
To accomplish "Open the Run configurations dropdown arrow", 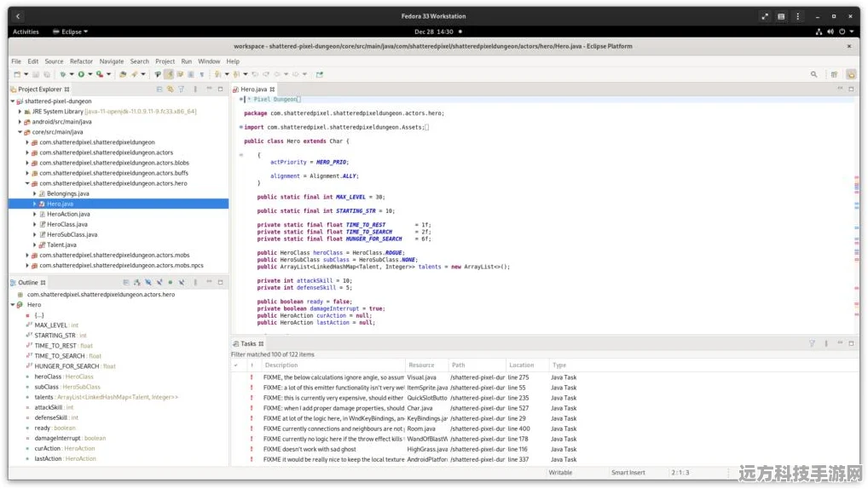I will tap(90, 74).
